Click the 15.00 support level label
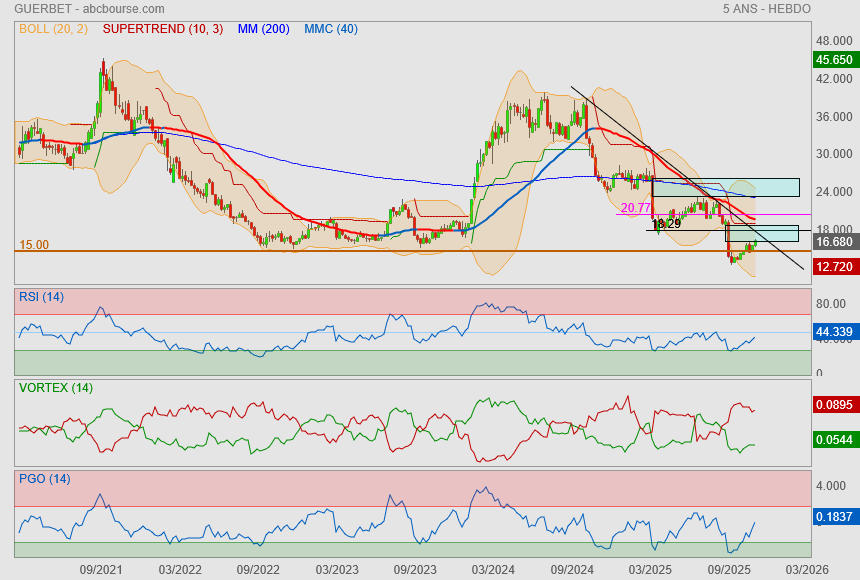 pyautogui.click(x=34, y=245)
